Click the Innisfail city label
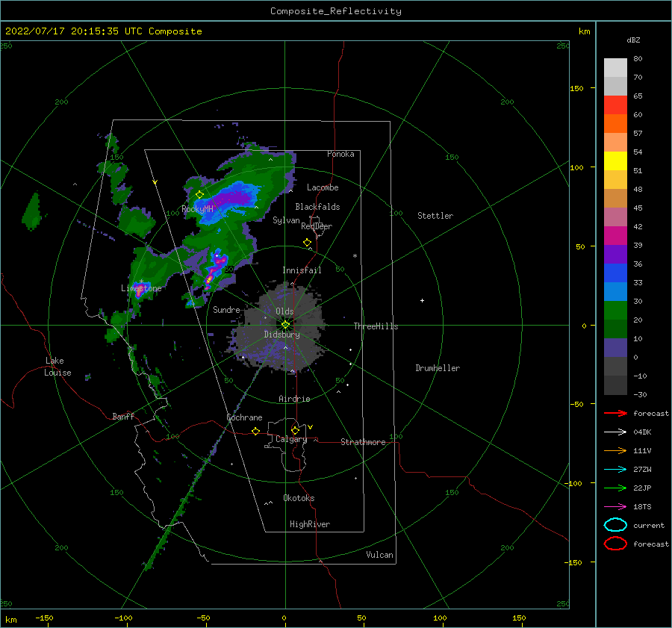672x628 pixels. point(302,270)
